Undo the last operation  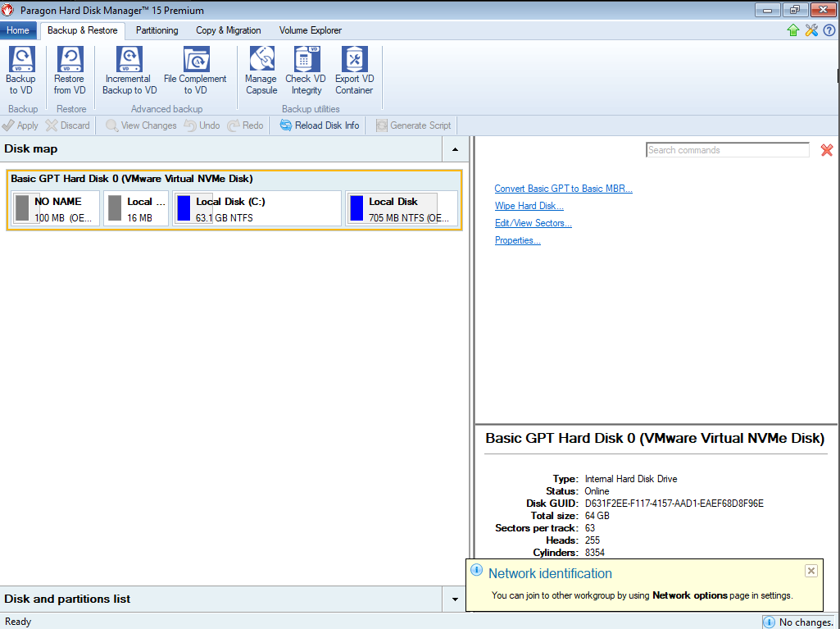(x=202, y=125)
